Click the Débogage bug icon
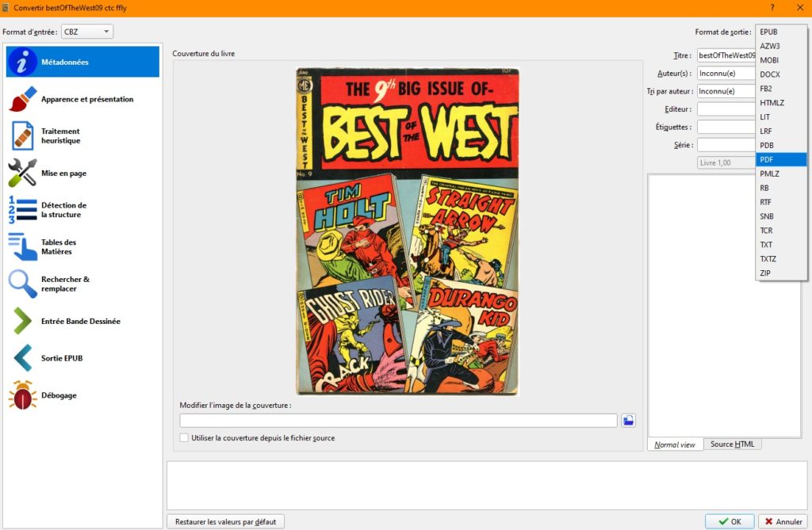 23,395
